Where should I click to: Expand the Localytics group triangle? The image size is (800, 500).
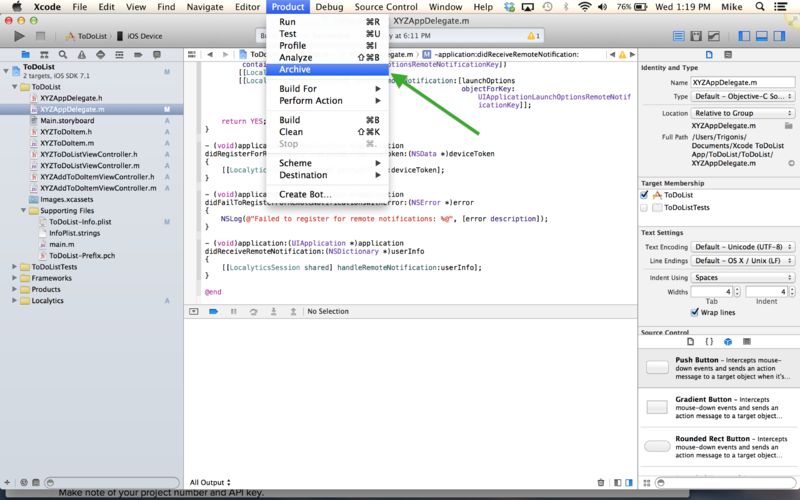(x=15, y=301)
